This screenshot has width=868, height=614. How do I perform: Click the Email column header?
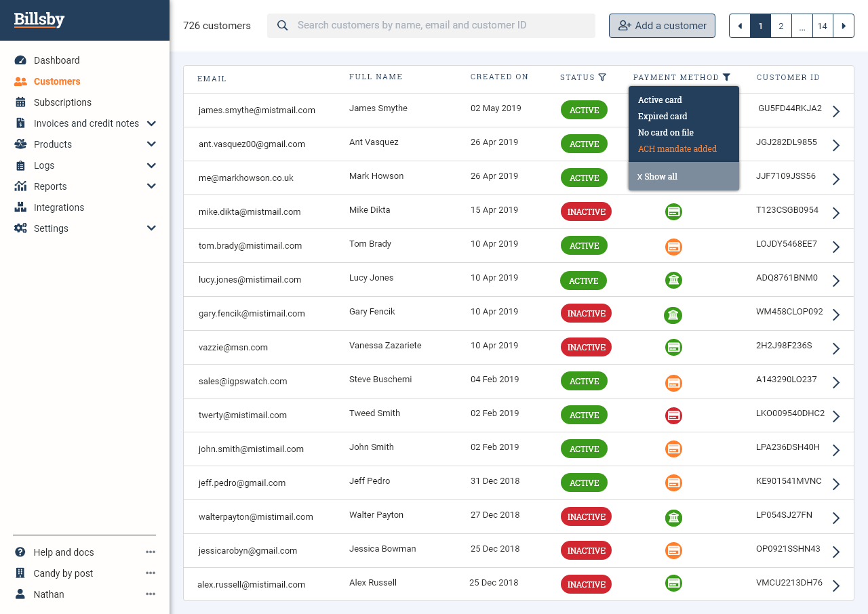point(212,79)
